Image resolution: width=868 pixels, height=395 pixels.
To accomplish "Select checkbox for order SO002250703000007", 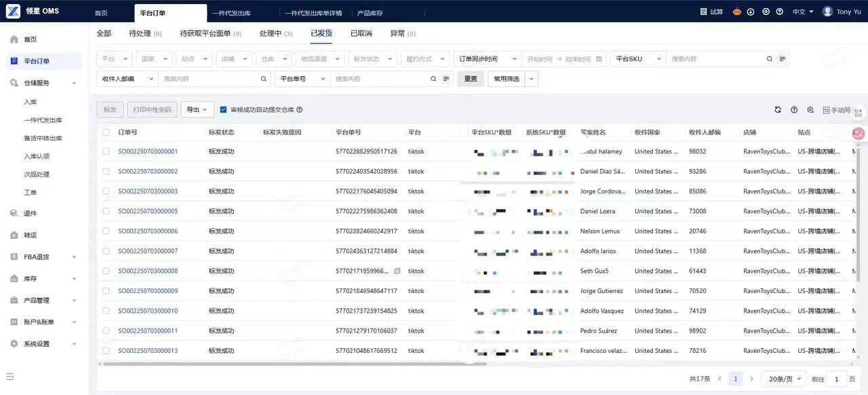I will pyautogui.click(x=106, y=251).
